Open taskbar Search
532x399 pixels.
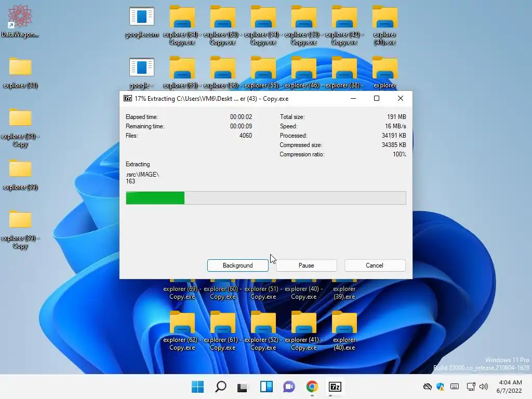220,387
